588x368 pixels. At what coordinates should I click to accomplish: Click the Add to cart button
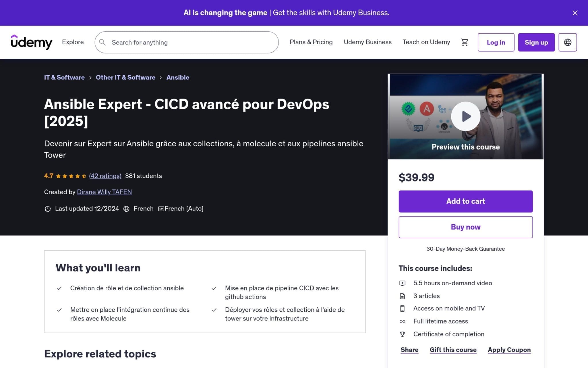click(465, 201)
